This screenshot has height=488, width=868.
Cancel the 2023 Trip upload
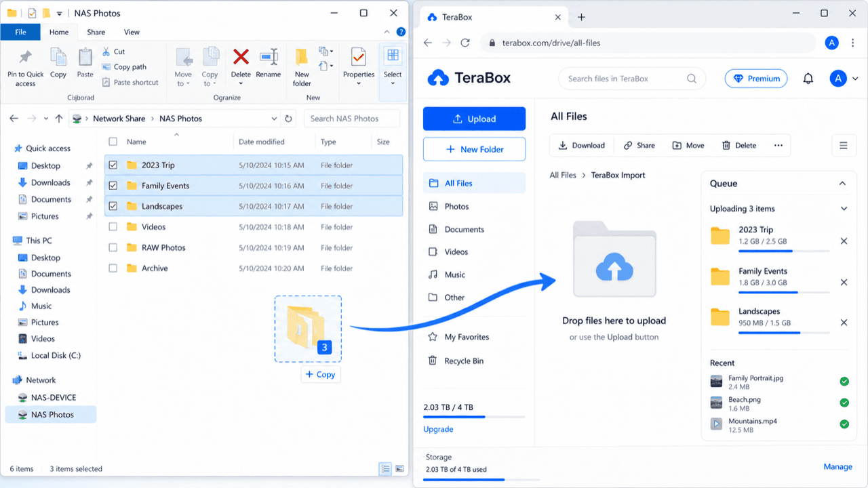click(844, 241)
